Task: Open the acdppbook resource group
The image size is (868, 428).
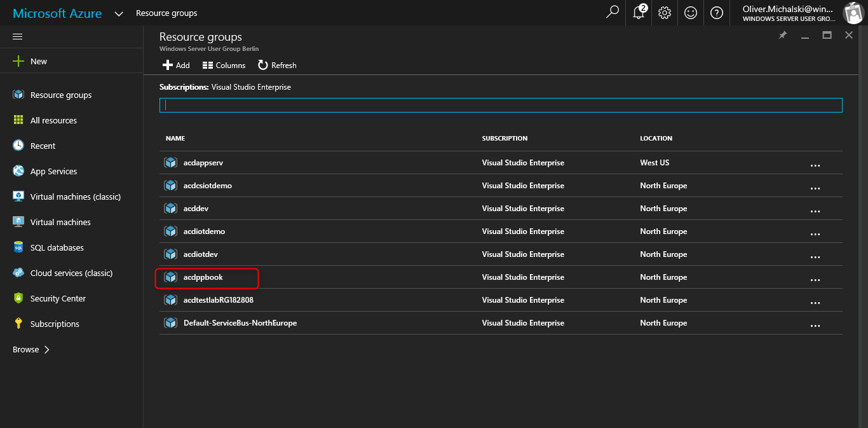Action: 203,277
